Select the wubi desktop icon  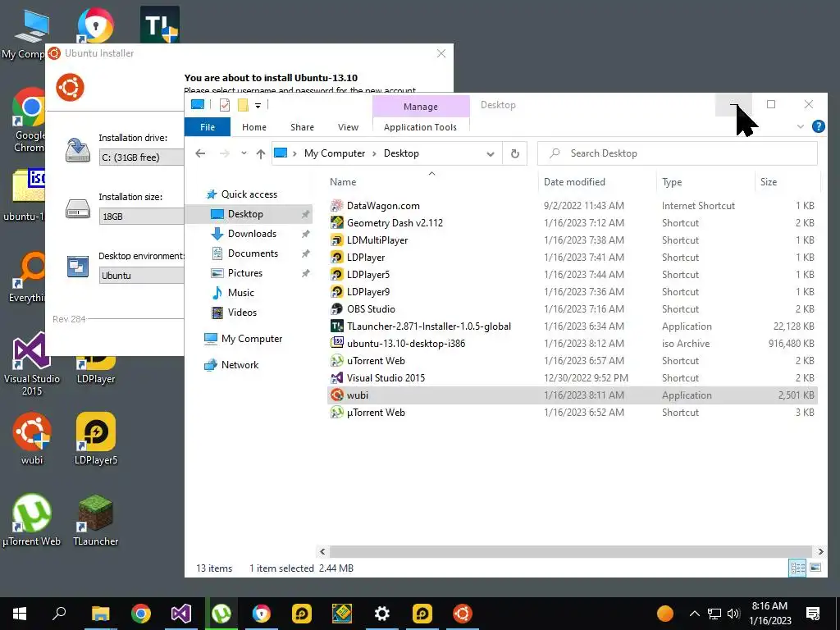[32, 439]
